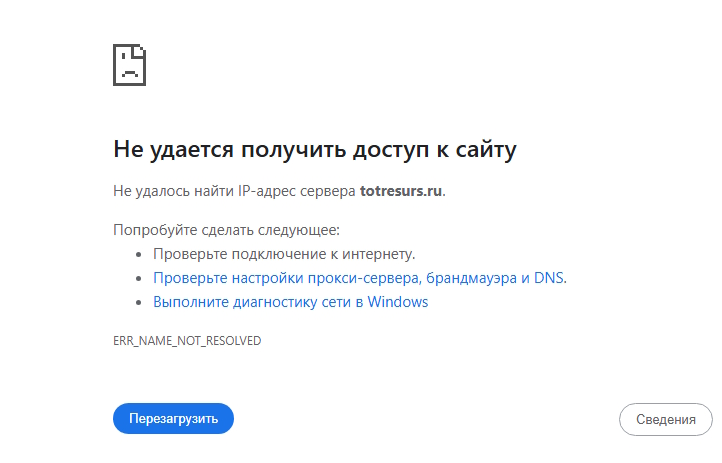Click the bullet before the internet connection tip

point(139,255)
